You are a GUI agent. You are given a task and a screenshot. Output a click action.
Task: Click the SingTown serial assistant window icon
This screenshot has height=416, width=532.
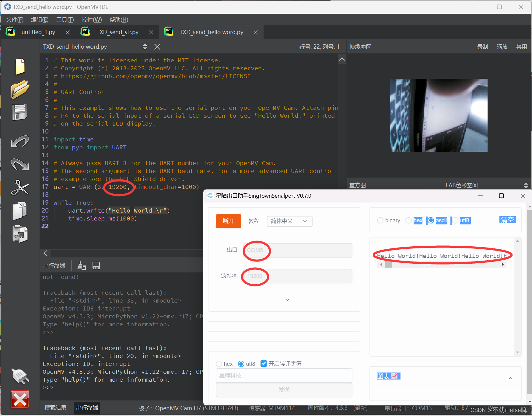point(210,196)
